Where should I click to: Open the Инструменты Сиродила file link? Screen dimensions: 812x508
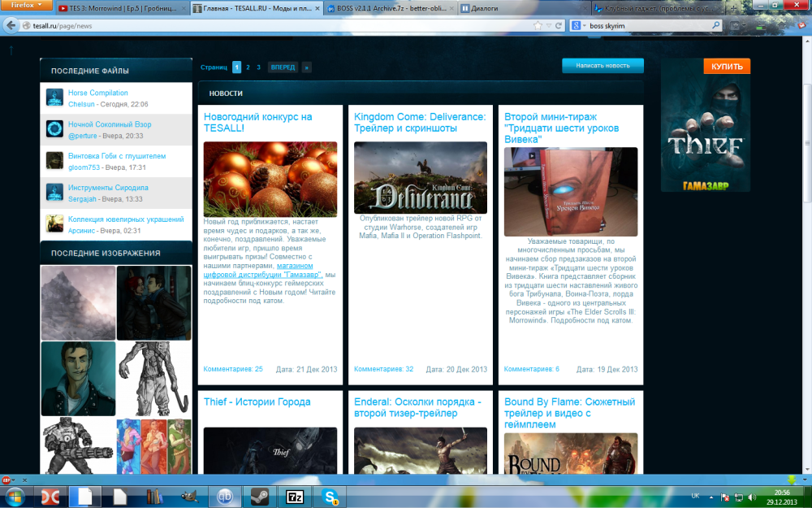click(108, 188)
